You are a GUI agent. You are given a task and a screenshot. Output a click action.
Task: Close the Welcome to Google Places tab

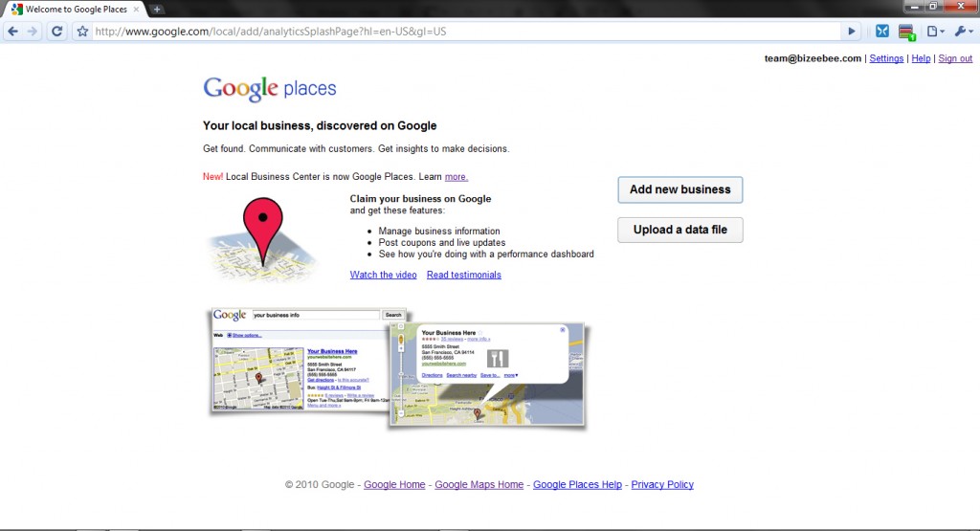136,10
